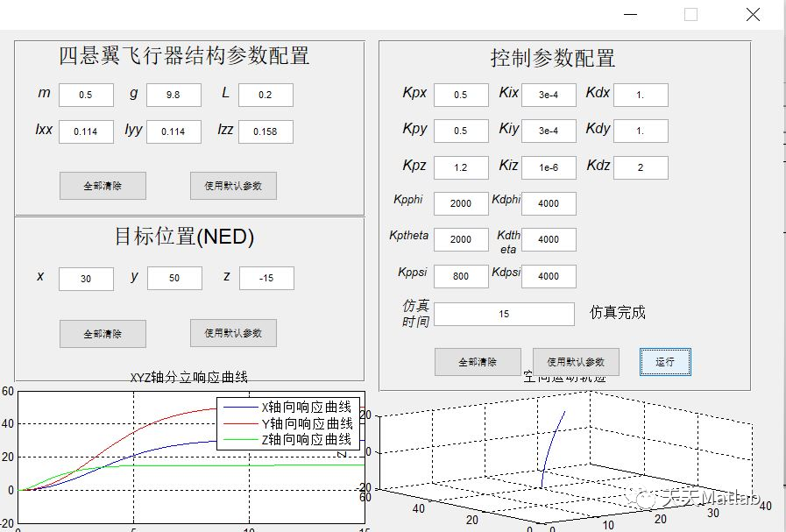Viewport: 786px width, 532px height.
Task: Click the Kpx gain field
Action: (x=461, y=95)
